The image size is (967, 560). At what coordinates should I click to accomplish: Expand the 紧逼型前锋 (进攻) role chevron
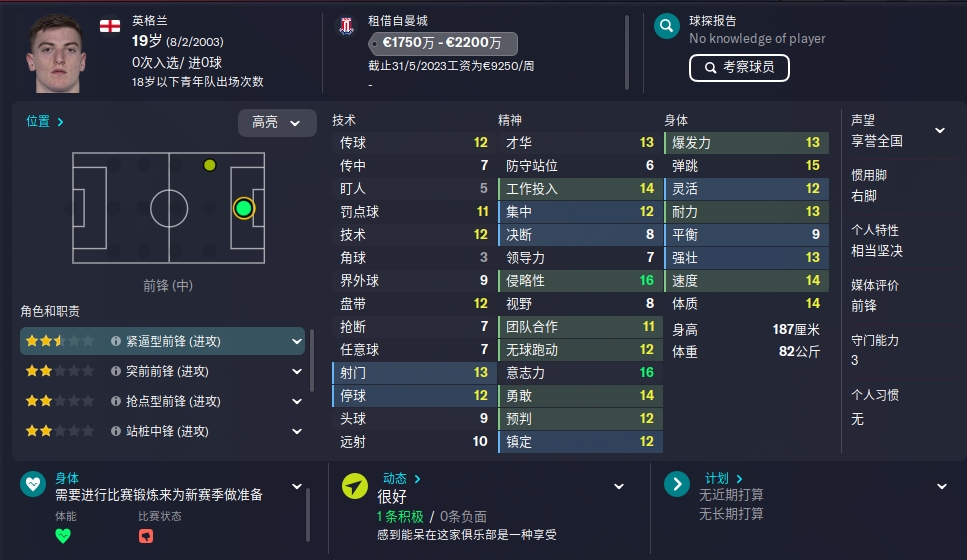(x=297, y=341)
